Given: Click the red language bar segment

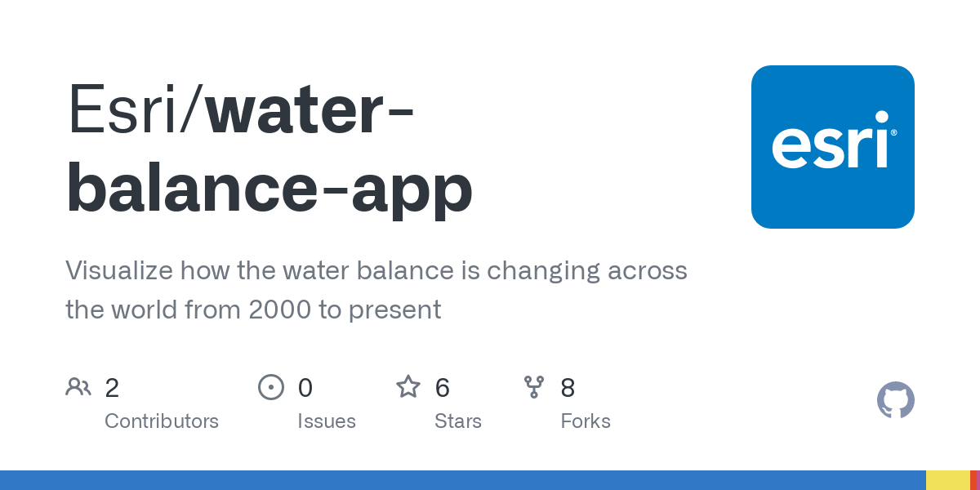Looking at the screenshot, I should tap(974, 480).
